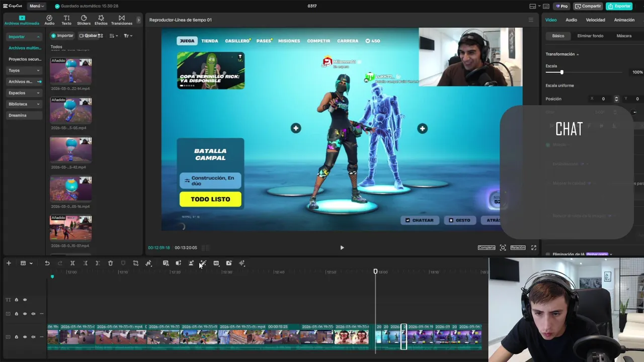
Task: Click the Grabar record button
Action: (x=88, y=36)
